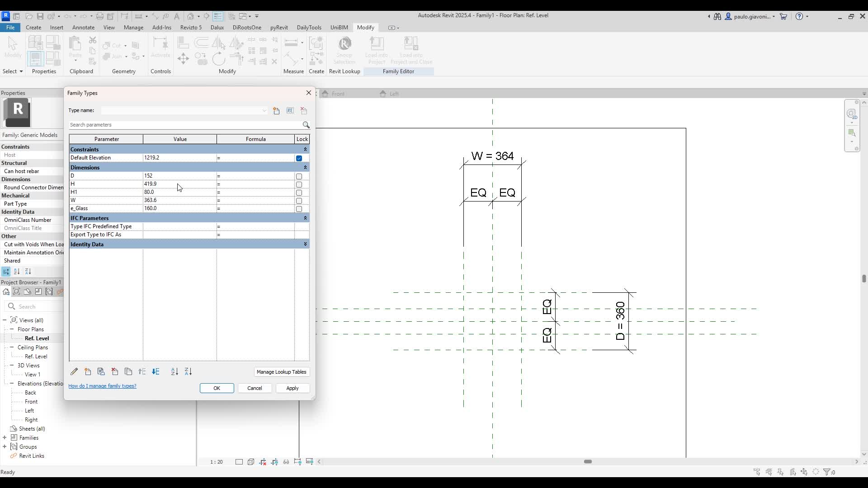Viewport: 868px width, 488px height.
Task: Open the Manage ribbon tab
Action: point(133,28)
